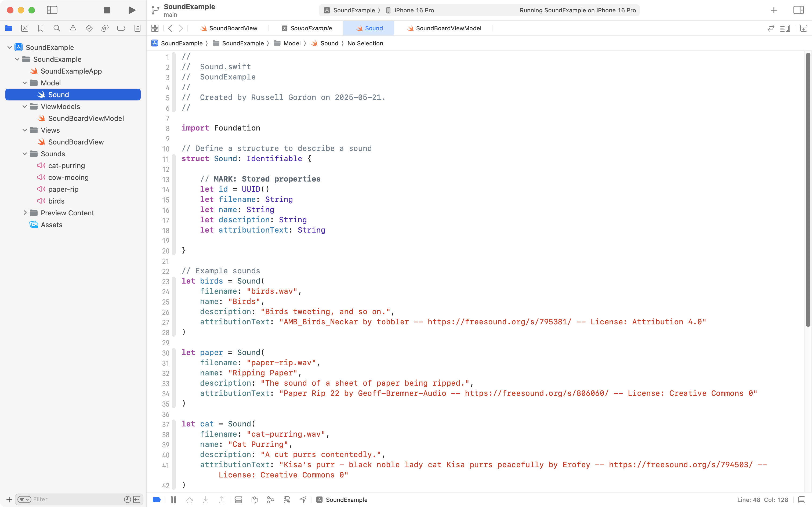Toggle breakpoints activation in debug bar

(157, 500)
